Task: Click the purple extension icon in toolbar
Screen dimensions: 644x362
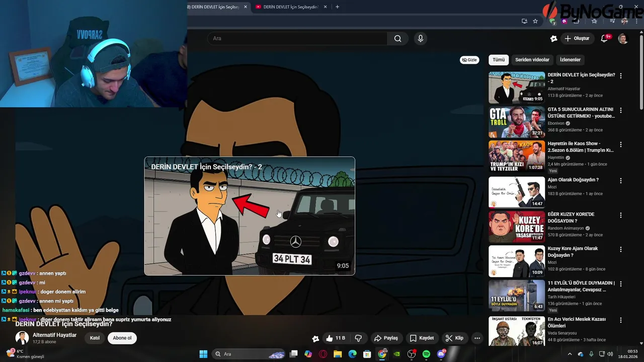Action: [565, 21]
